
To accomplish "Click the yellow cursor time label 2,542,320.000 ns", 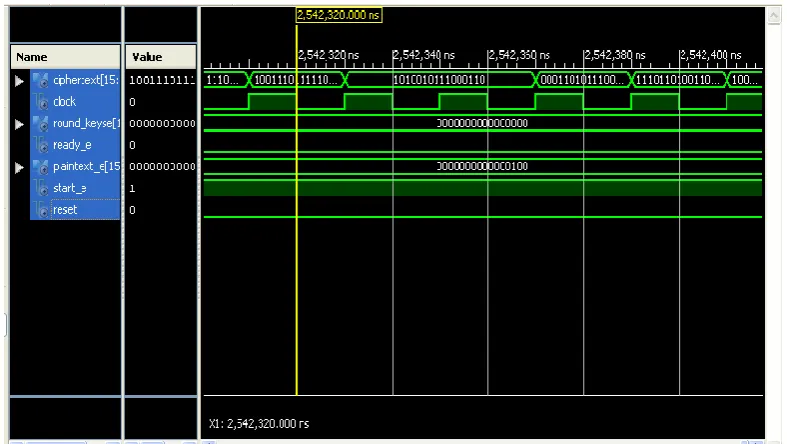I will (x=339, y=15).
